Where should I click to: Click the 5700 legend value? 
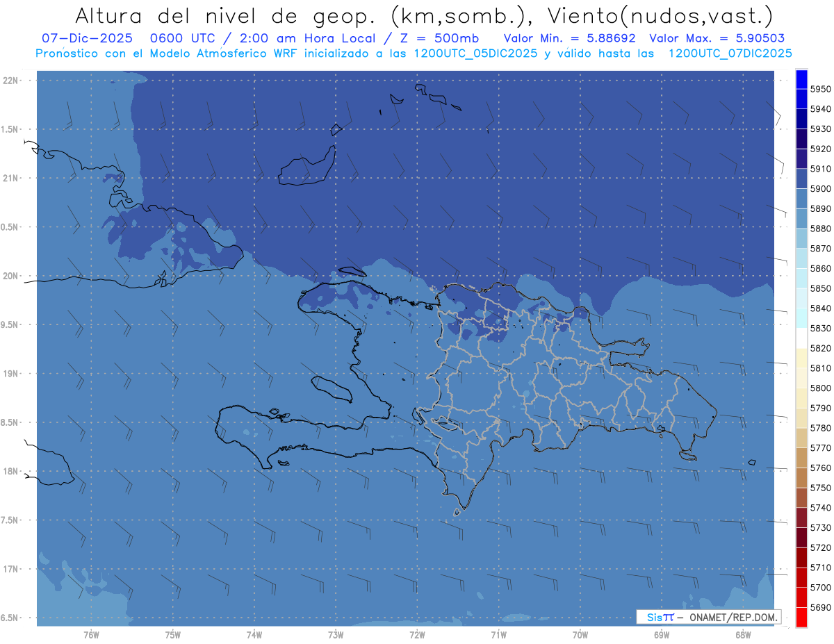[820, 588]
